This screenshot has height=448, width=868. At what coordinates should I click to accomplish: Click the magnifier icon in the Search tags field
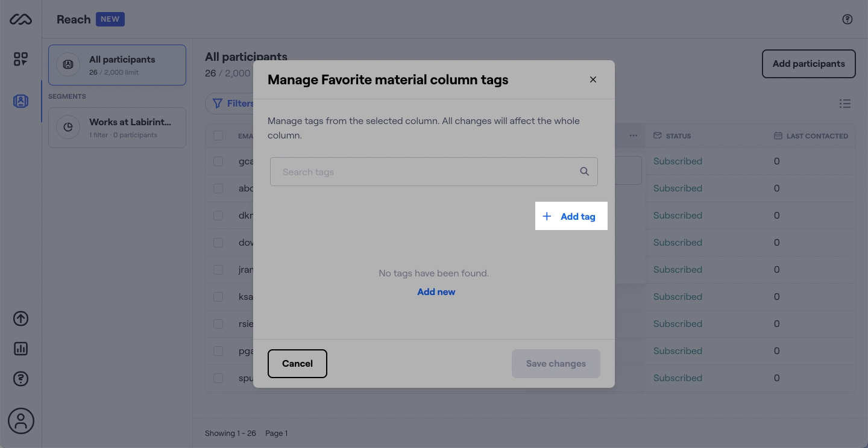[x=583, y=171]
